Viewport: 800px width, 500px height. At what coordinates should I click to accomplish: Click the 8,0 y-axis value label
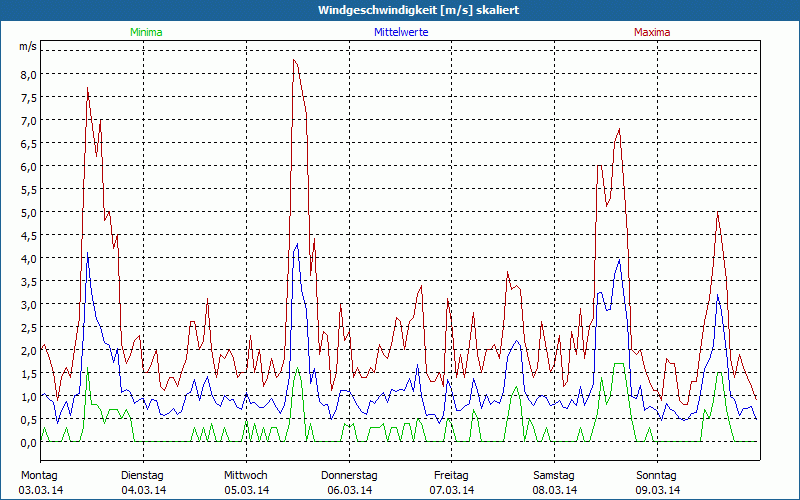(x=27, y=74)
